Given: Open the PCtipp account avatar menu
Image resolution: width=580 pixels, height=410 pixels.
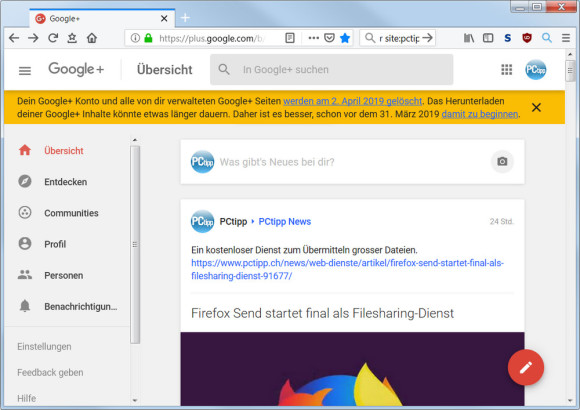Looking at the screenshot, I should coord(535,70).
